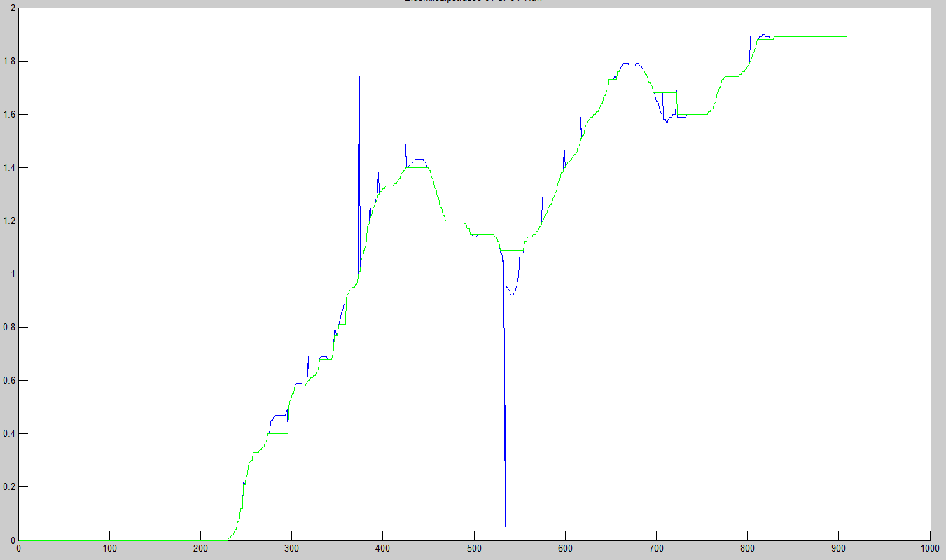Click the x-axis tick label 800
The width and height of the screenshot is (946, 560).
tap(748, 549)
